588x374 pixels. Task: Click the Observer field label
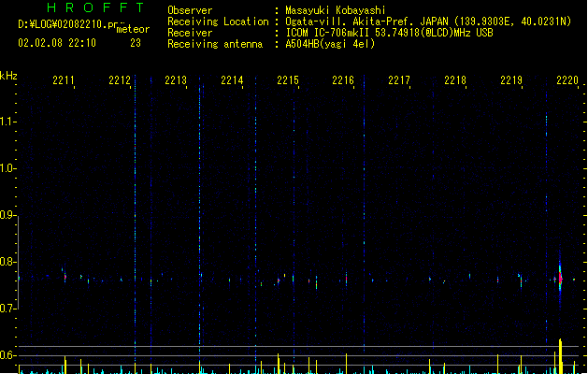pyautogui.click(x=190, y=10)
